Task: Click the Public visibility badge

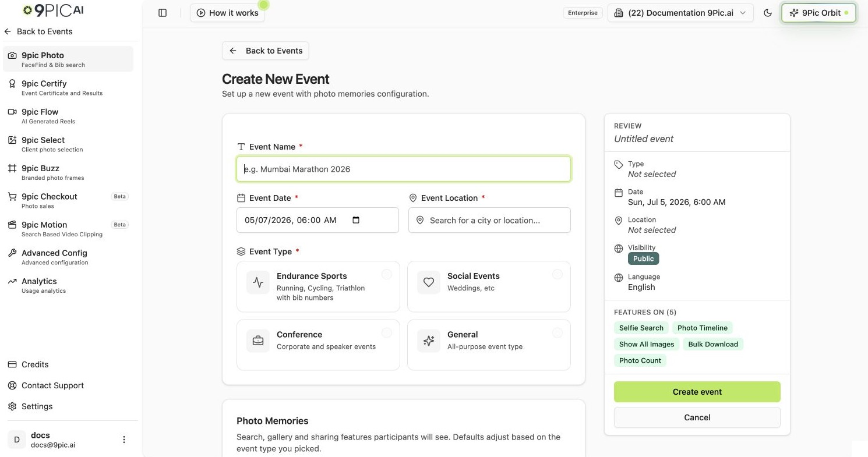Action: (x=643, y=258)
